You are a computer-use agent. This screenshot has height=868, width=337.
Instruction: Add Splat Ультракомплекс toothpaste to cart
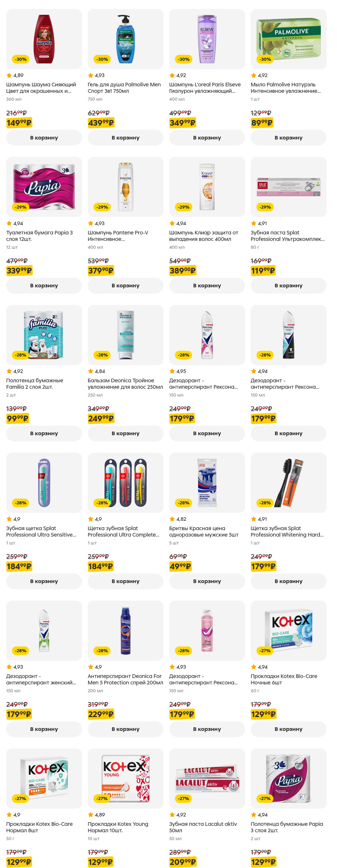(288, 285)
